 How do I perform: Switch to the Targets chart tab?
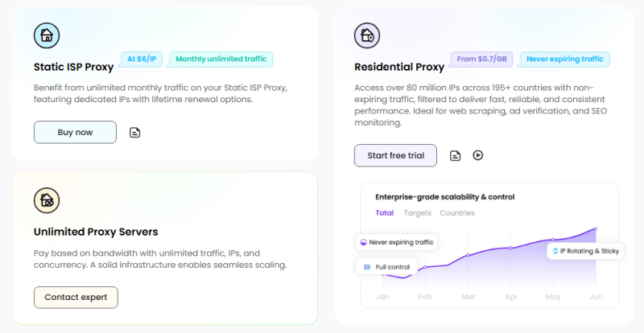[417, 213]
